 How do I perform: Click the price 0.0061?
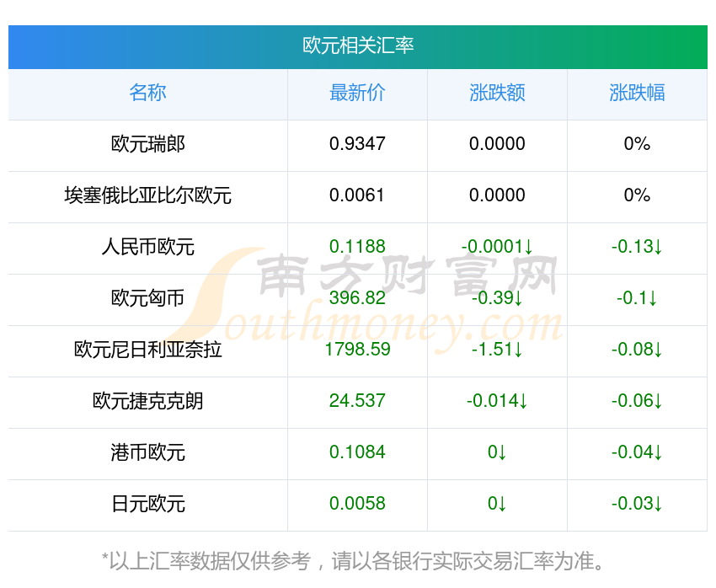coord(357,195)
